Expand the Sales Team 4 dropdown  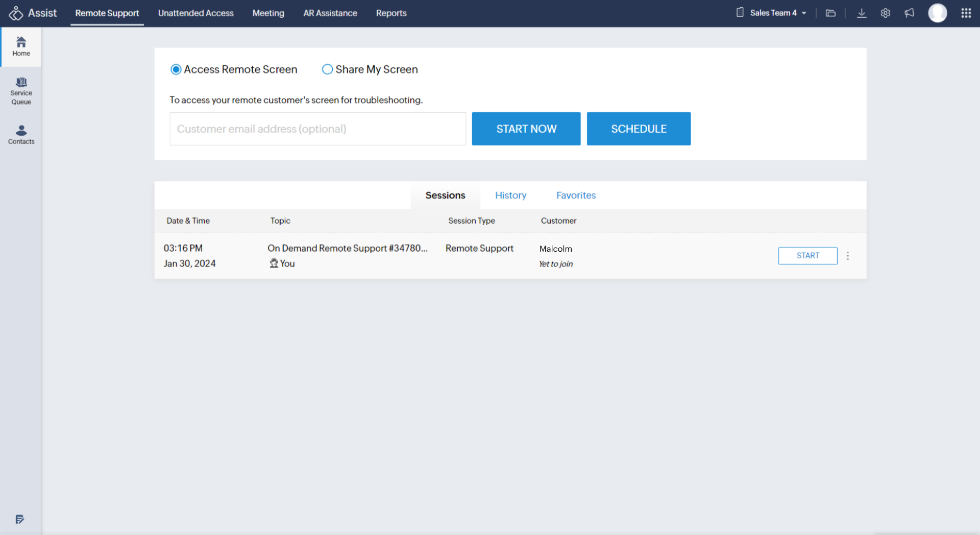point(778,13)
